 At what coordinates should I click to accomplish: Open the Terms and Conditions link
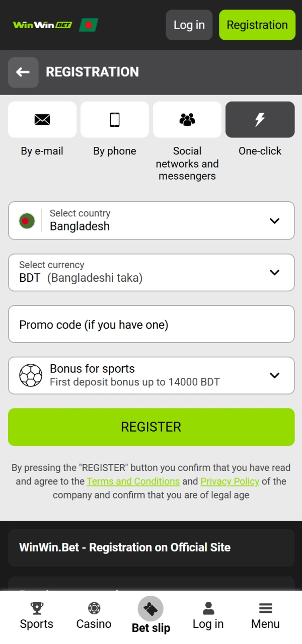tap(133, 481)
